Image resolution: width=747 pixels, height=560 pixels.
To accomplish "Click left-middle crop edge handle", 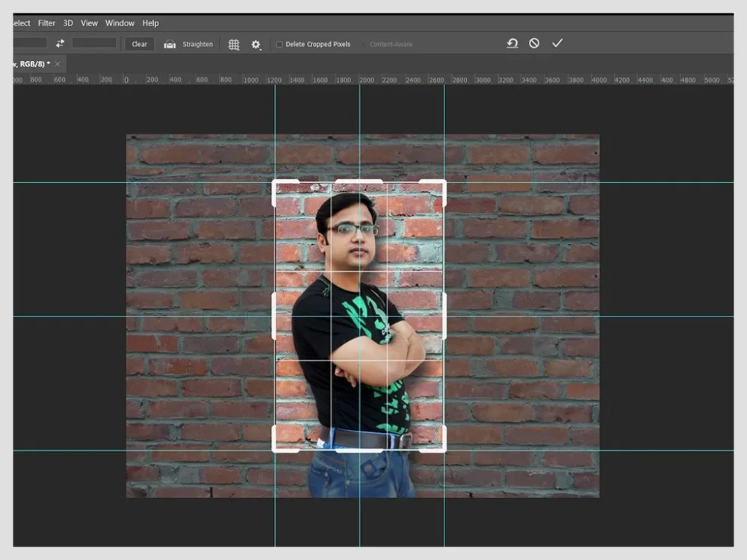I will pos(273,316).
